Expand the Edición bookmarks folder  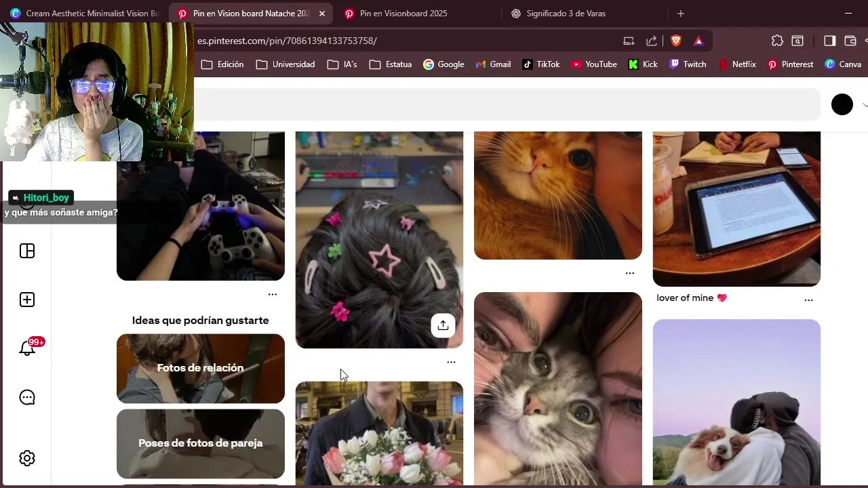click(x=222, y=64)
